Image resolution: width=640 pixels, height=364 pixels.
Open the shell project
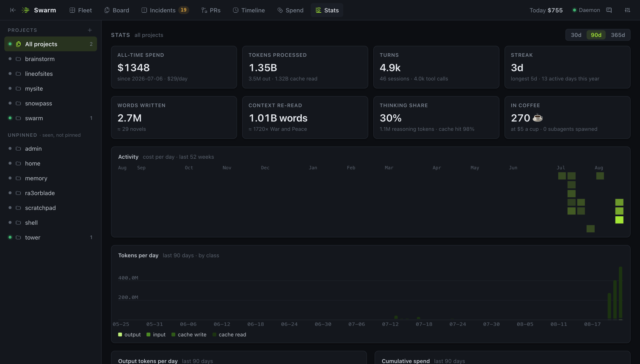[x=51, y=223]
